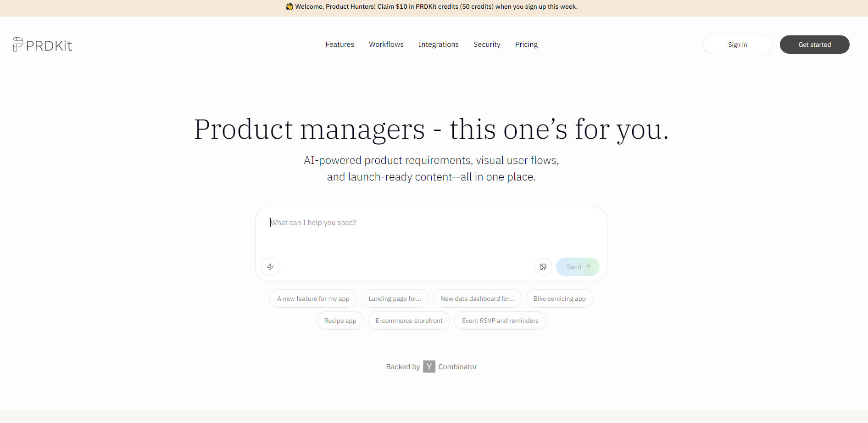Select the 'Recipe app' suggestion
This screenshot has height=423, width=868.
point(340,321)
